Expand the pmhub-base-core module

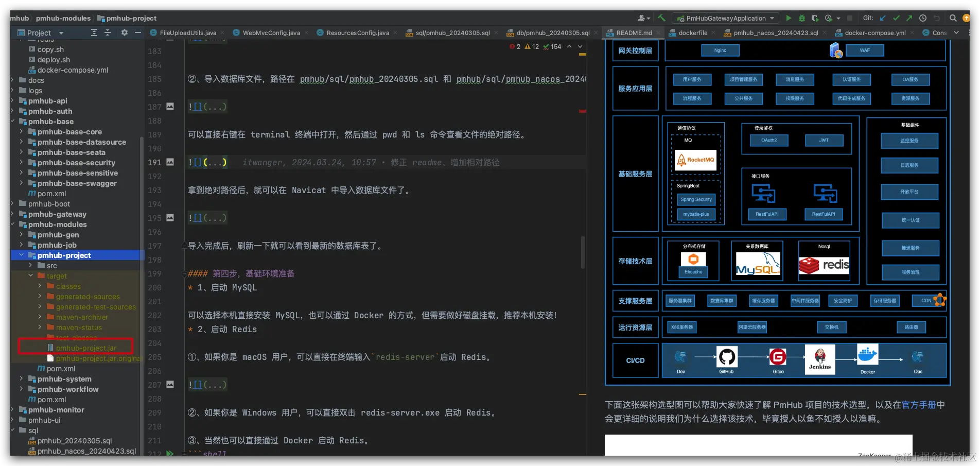pos(21,132)
